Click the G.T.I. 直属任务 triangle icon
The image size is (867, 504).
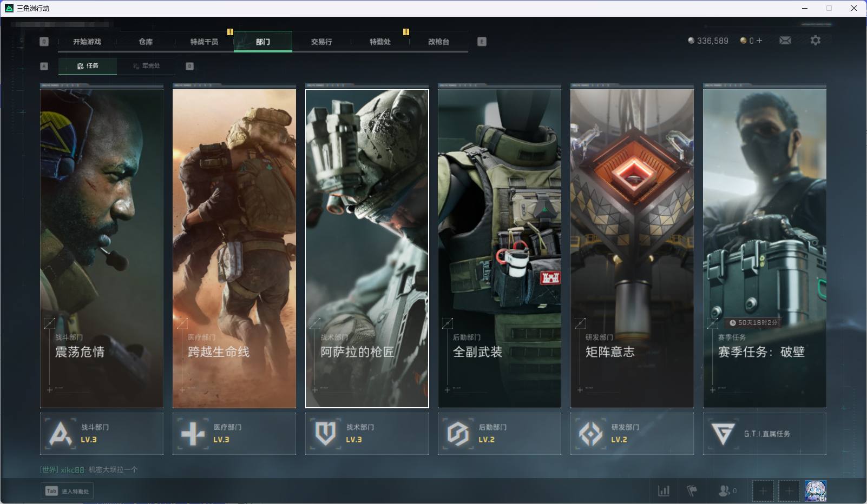coord(723,434)
